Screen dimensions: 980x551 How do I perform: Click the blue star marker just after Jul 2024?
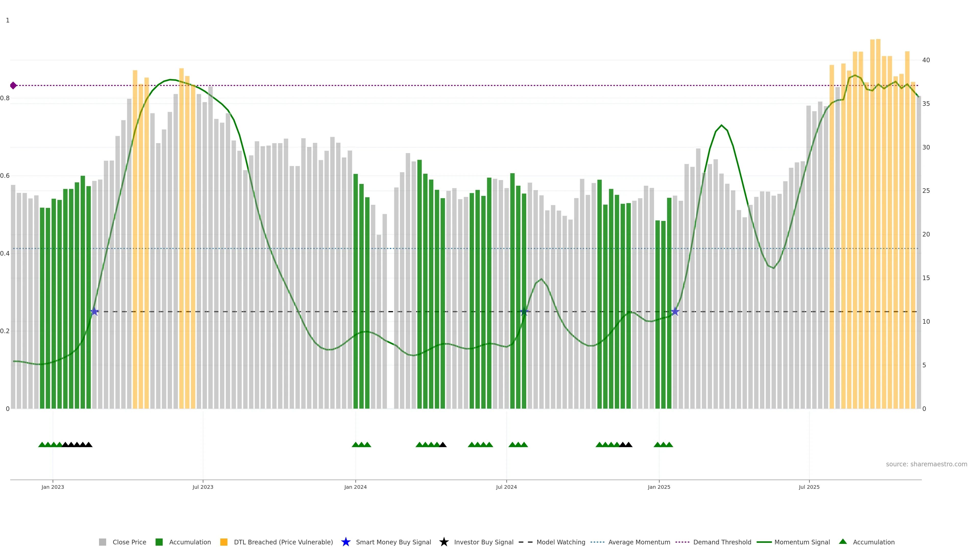click(524, 312)
